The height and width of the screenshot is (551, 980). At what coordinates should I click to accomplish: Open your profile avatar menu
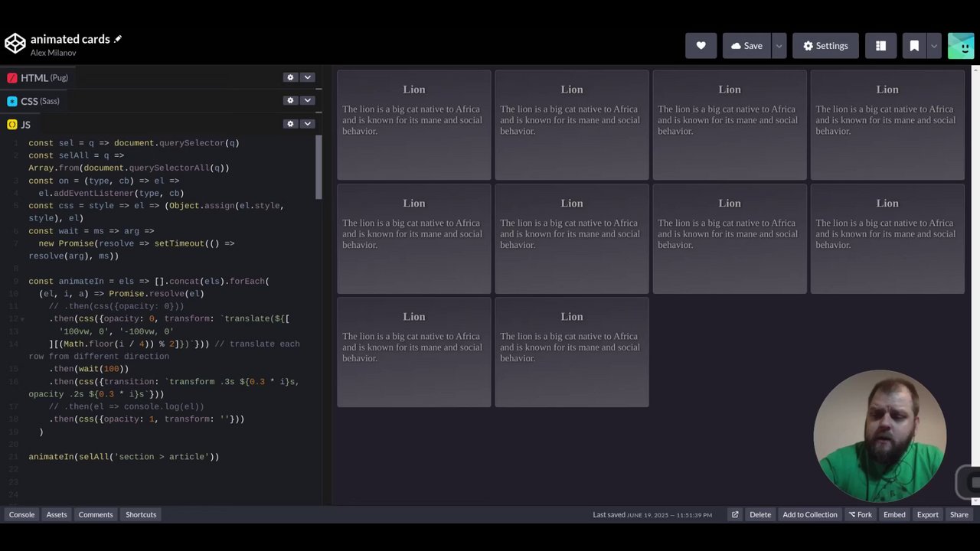click(x=961, y=45)
